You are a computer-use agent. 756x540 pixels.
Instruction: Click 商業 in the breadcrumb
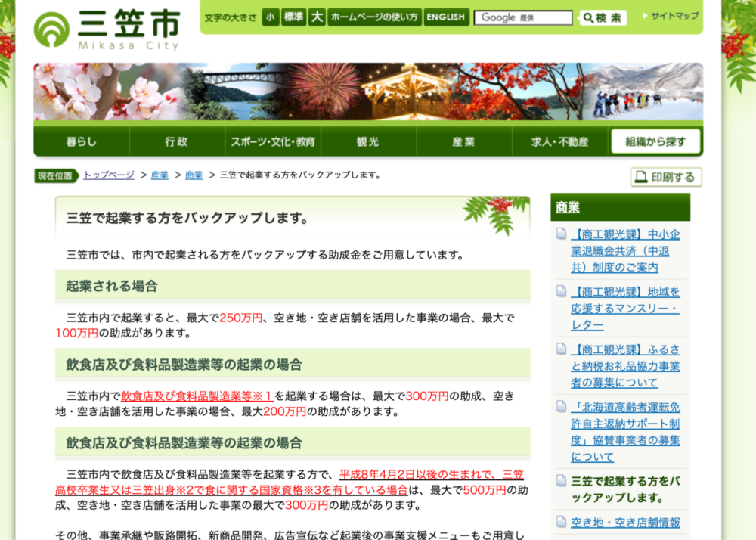click(x=194, y=175)
